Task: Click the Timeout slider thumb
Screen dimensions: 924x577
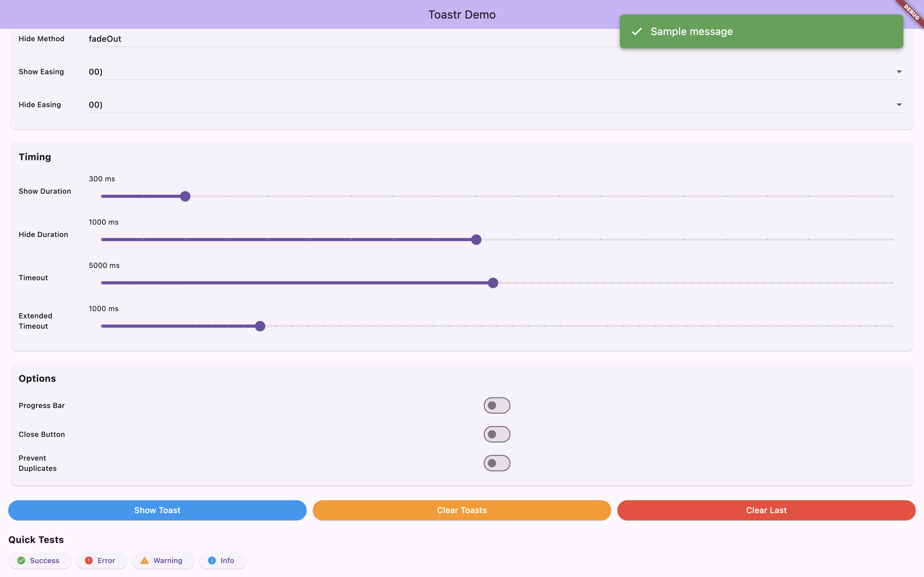Action: [x=493, y=283]
